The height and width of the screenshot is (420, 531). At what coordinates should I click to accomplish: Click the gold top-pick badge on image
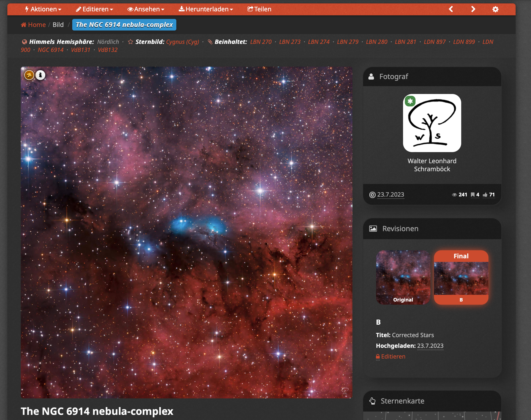pyautogui.click(x=29, y=75)
